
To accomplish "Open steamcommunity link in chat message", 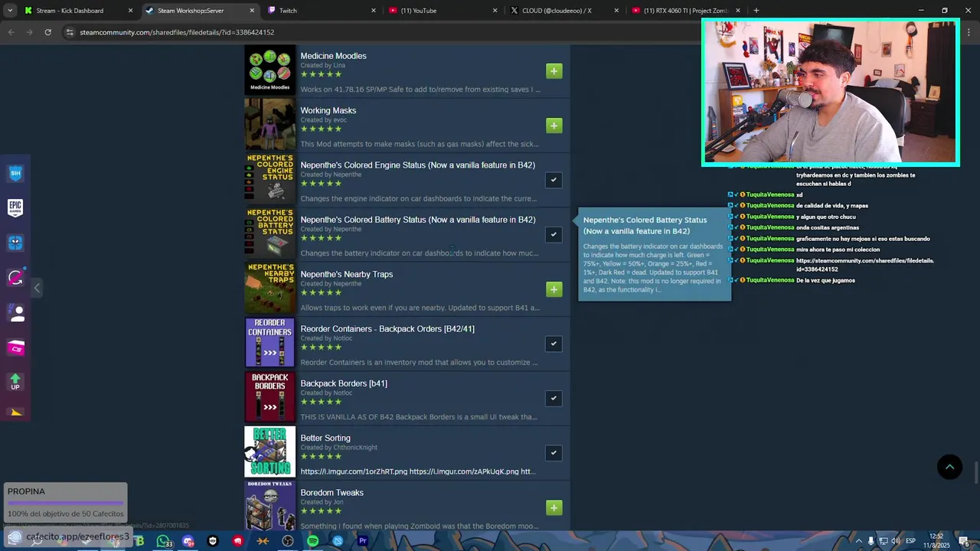I will point(865,265).
